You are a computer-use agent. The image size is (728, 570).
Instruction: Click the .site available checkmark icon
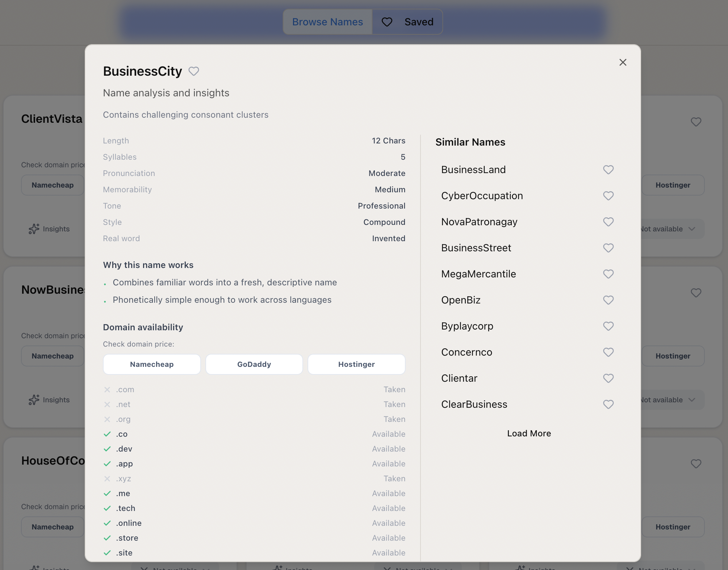coord(107,553)
